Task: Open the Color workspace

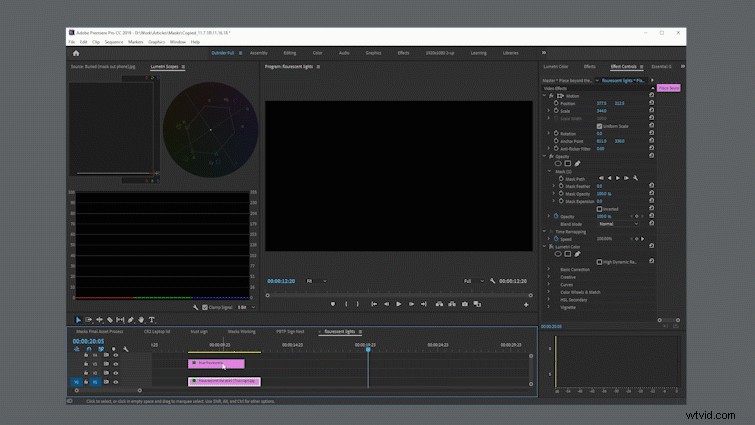Action: point(317,53)
